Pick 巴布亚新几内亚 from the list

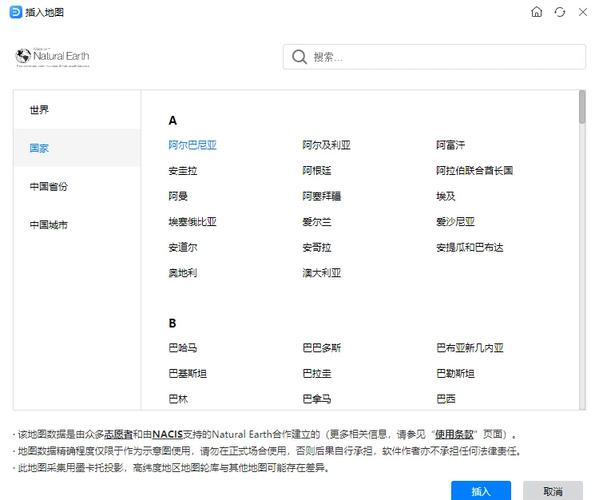(469, 348)
